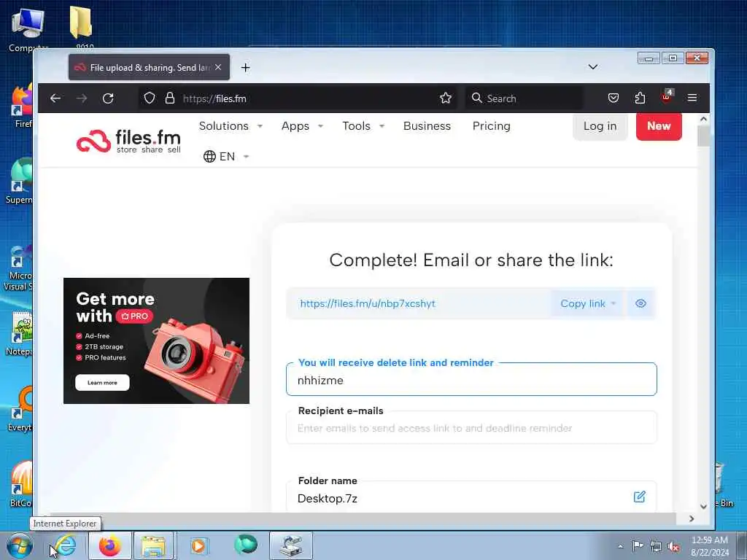Click the red New button
The image size is (747, 560).
click(x=659, y=126)
